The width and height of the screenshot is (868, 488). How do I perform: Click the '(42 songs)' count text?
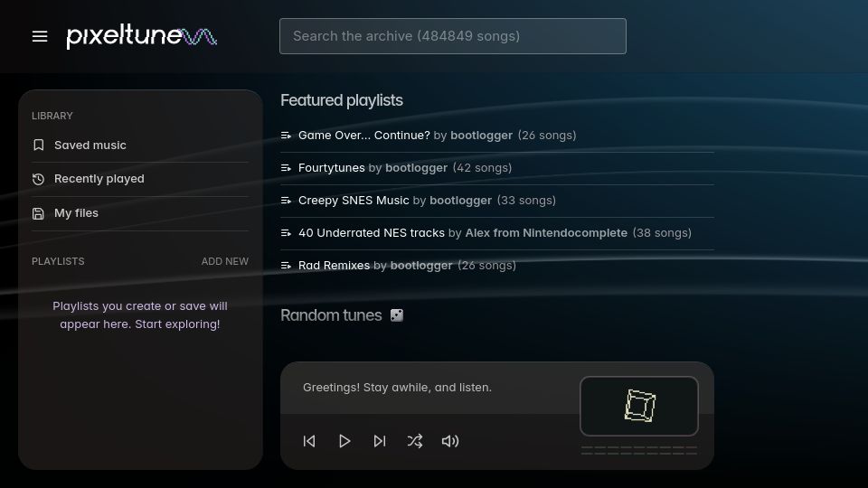tap(482, 168)
